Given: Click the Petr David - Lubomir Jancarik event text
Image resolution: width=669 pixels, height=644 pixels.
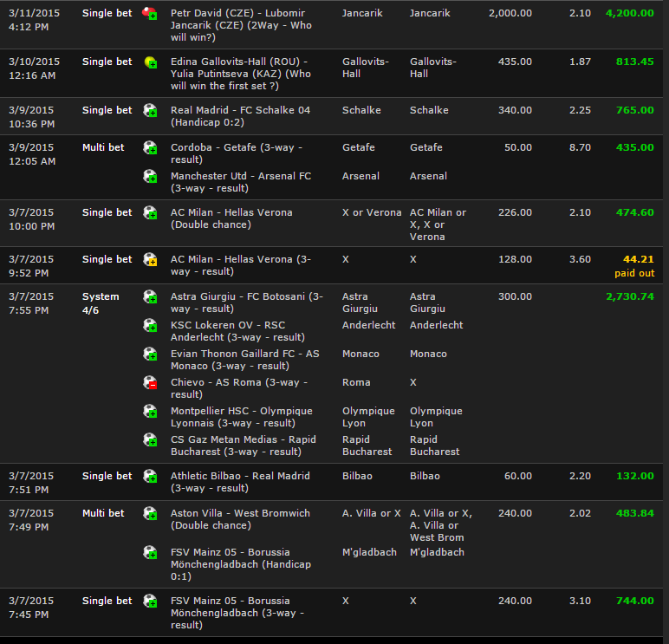Looking at the screenshot, I should (x=241, y=25).
